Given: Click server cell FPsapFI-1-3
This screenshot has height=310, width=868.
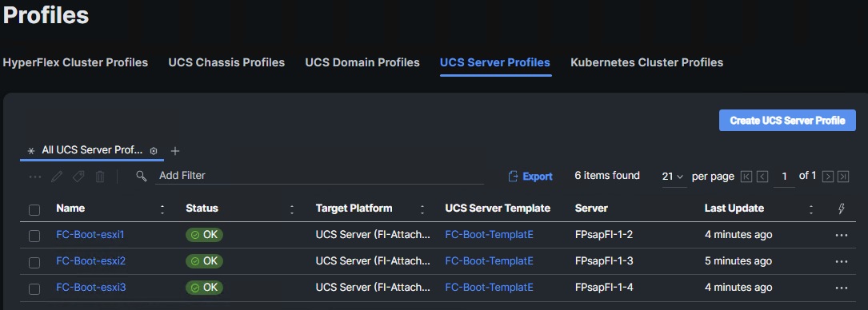Looking at the screenshot, I should pyautogui.click(x=604, y=260).
